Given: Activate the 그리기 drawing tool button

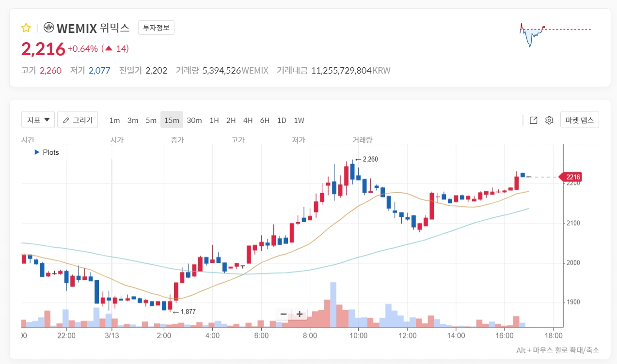Looking at the screenshot, I should coord(78,120).
